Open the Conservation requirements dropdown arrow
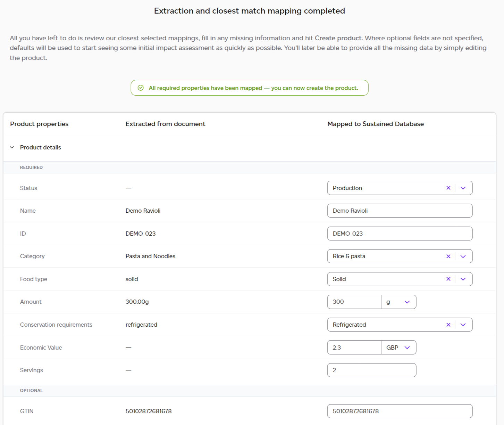 pos(463,325)
